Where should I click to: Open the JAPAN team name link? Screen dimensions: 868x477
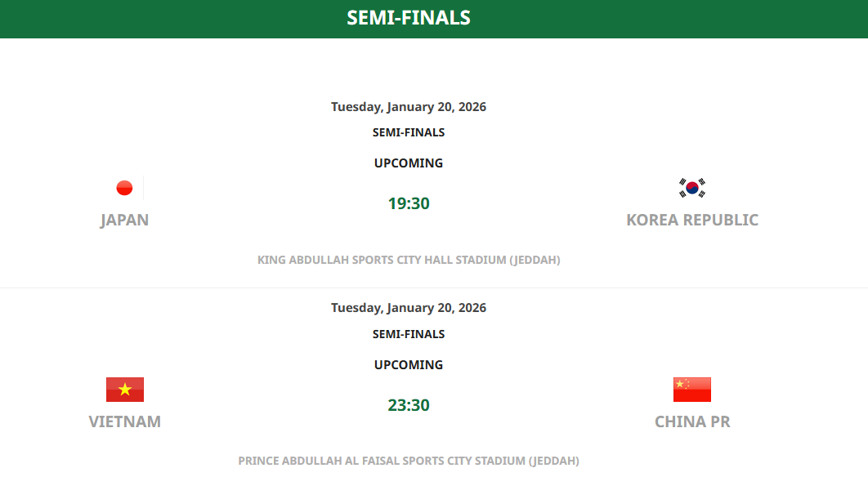pos(124,220)
